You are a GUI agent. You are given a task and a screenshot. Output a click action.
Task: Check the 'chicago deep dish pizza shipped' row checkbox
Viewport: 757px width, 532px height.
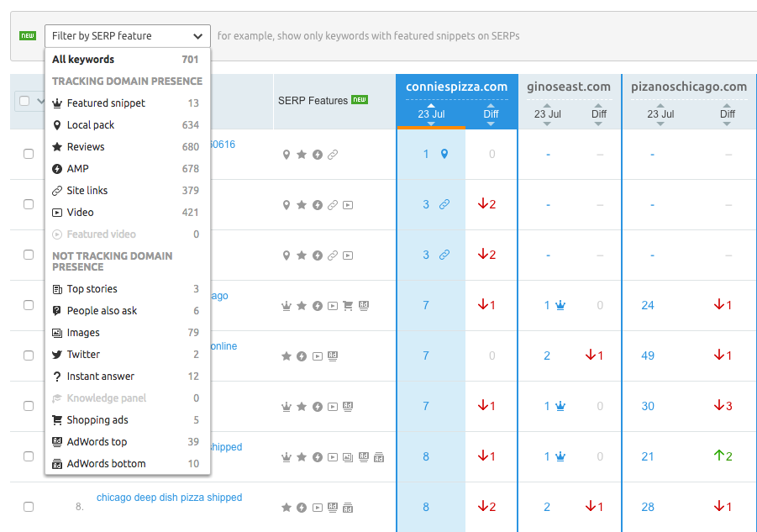point(29,507)
